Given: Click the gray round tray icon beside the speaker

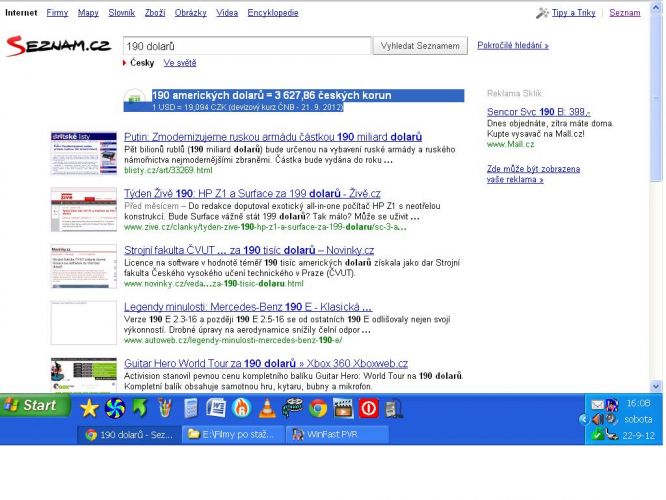Looking at the screenshot, I should (611, 419).
